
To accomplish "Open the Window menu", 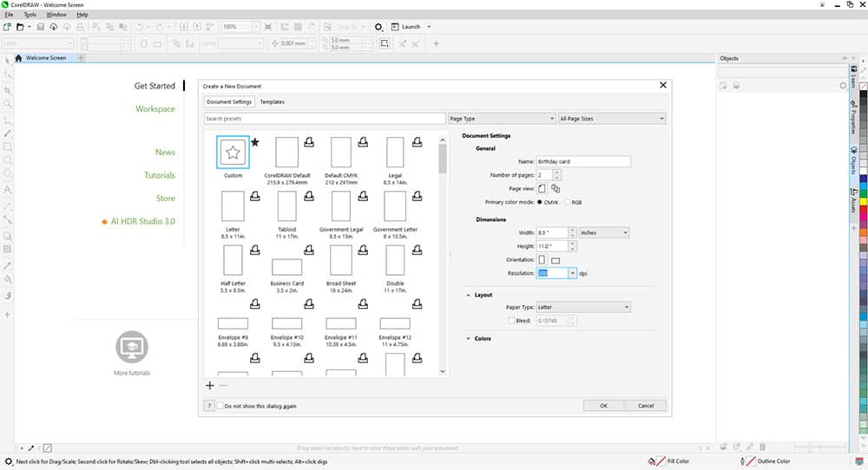I will click(56, 15).
